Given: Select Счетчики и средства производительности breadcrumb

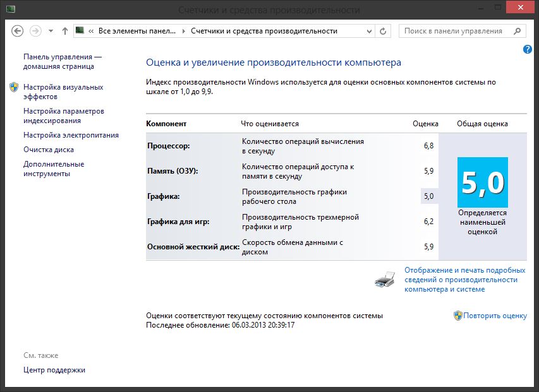Looking at the screenshot, I should pos(264,31).
